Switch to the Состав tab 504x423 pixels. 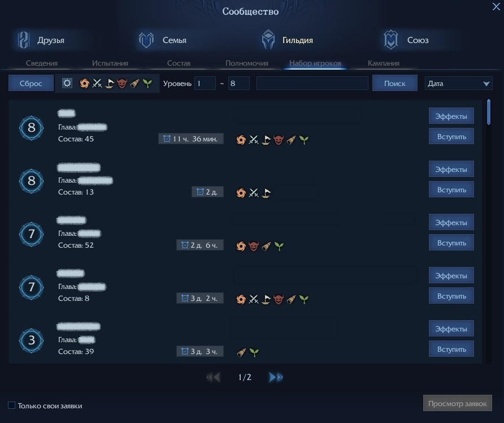point(179,63)
